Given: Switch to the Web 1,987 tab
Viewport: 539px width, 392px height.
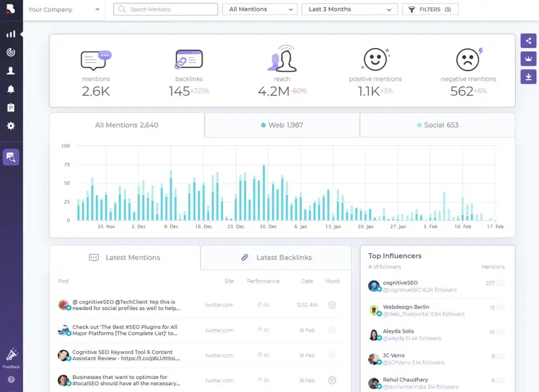Looking at the screenshot, I should pos(282,124).
